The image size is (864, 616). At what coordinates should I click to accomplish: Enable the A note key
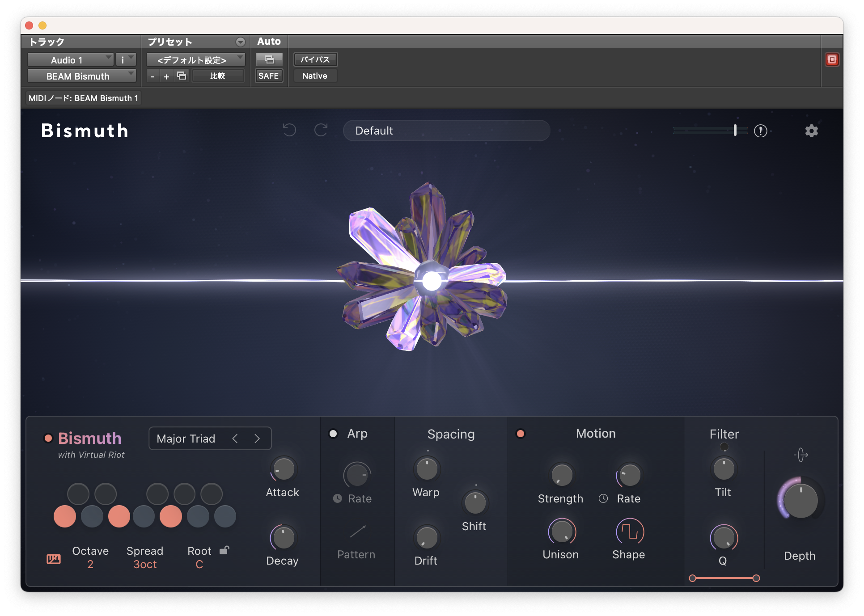coord(198,516)
